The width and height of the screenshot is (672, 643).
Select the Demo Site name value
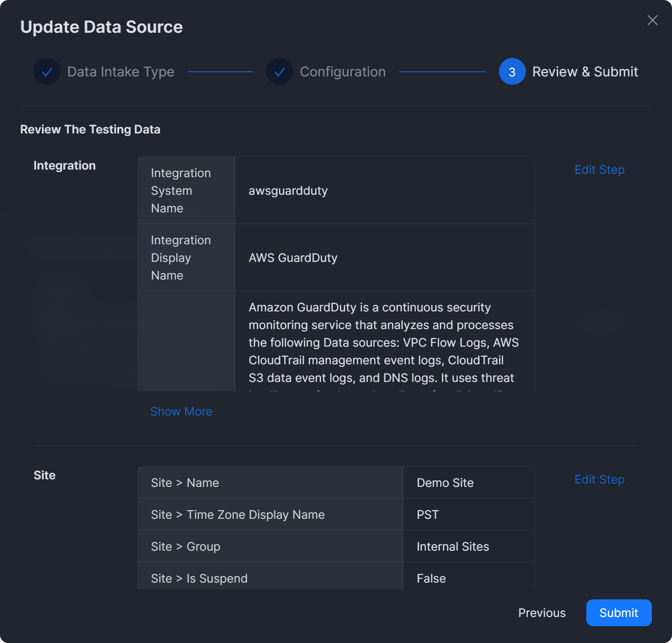tap(445, 483)
